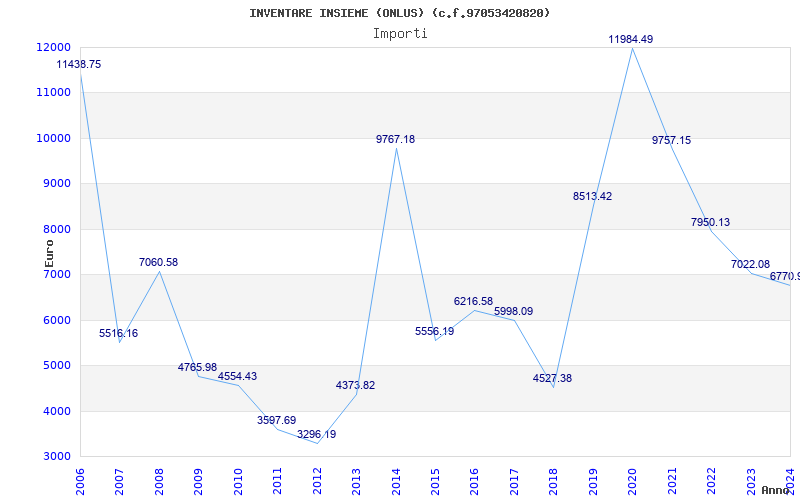800x500 pixels.
Task: Click the 2008 year label
Action: tap(159, 481)
